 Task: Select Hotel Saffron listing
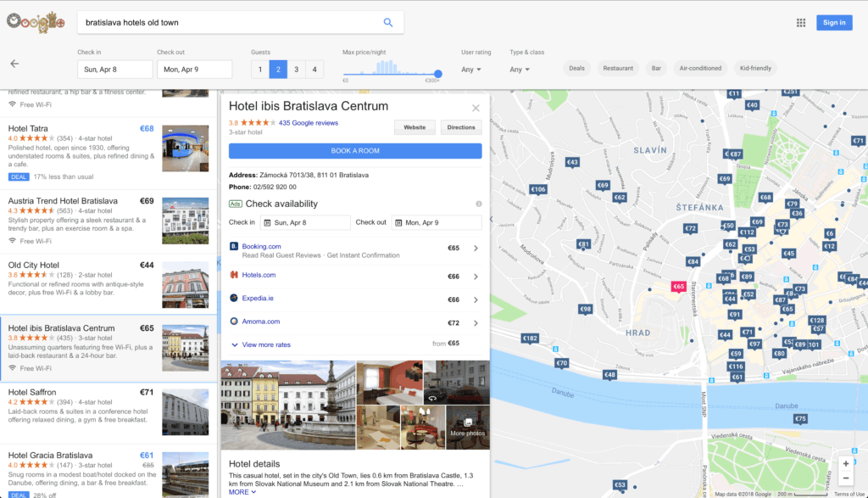(108, 412)
